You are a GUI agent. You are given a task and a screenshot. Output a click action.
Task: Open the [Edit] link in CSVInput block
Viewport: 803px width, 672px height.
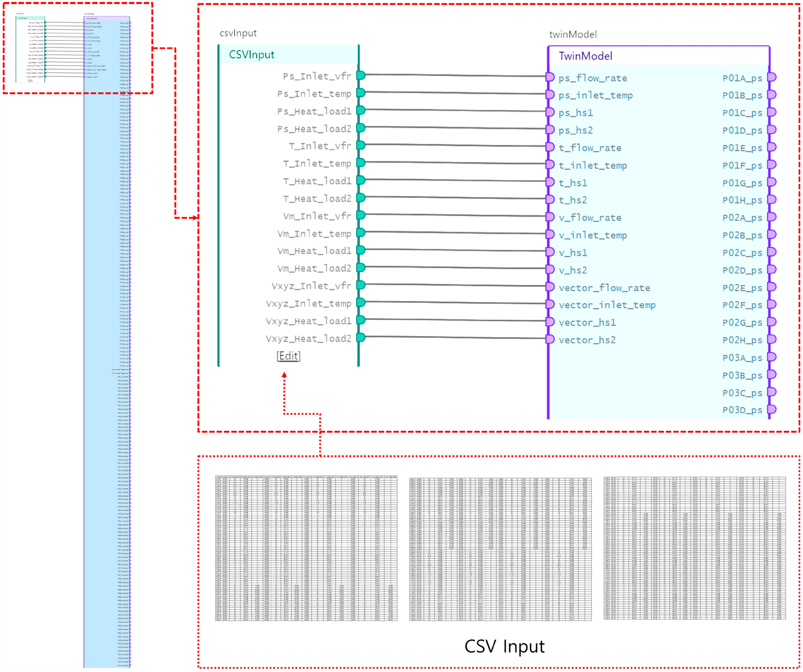pos(288,356)
